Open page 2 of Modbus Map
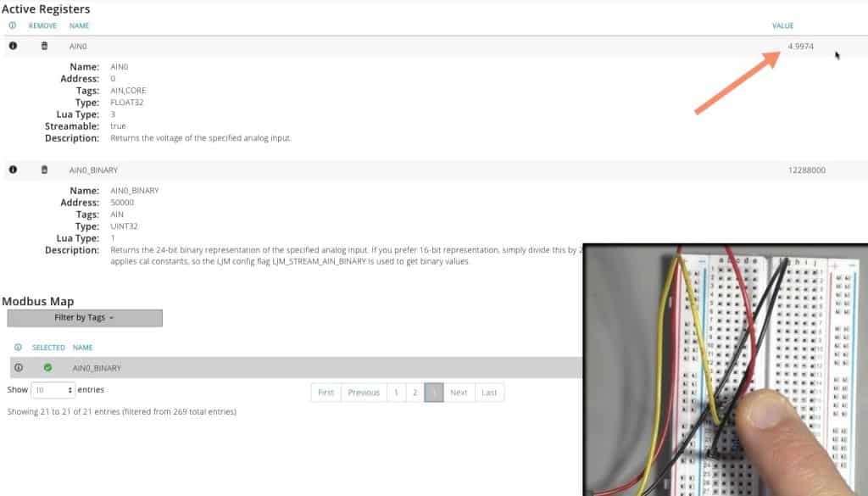868x496 pixels. (415, 393)
